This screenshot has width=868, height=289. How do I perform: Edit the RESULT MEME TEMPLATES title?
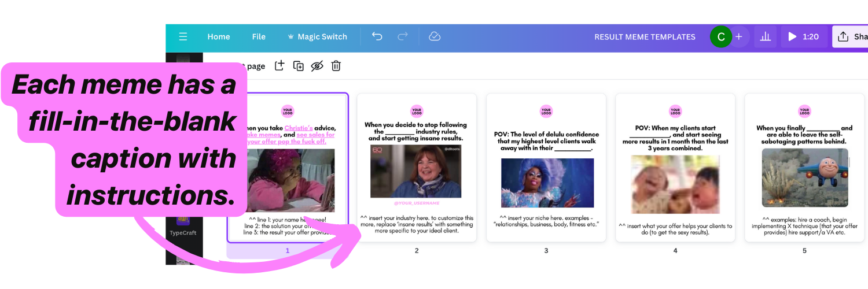(645, 37)
